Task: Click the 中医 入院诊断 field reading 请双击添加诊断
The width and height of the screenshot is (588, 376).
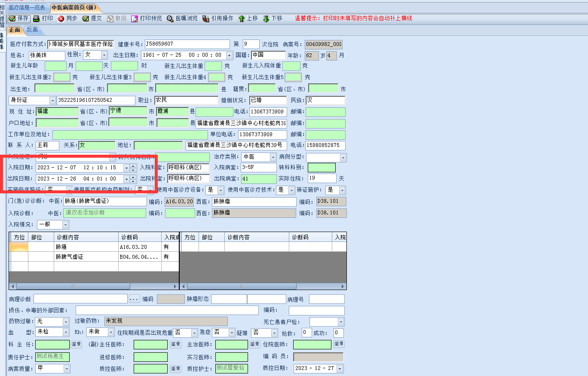Action: (x=105, y=213)
